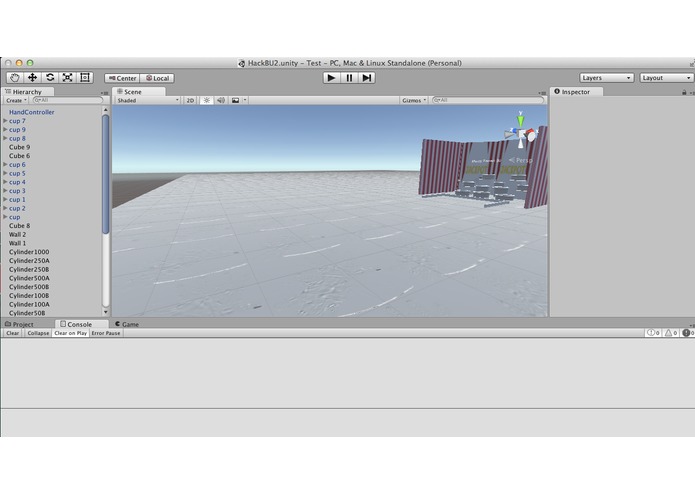This screenshot has height=494, width=695.
Task: Open scene effects dropdown arrow
Action: point(245,101)
